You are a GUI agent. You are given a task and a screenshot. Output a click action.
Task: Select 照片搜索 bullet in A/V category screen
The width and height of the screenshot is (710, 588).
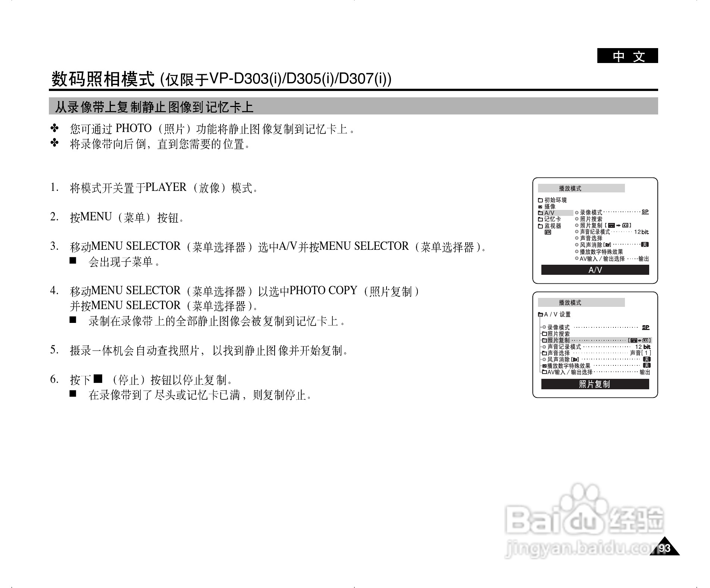pos(577,219)
